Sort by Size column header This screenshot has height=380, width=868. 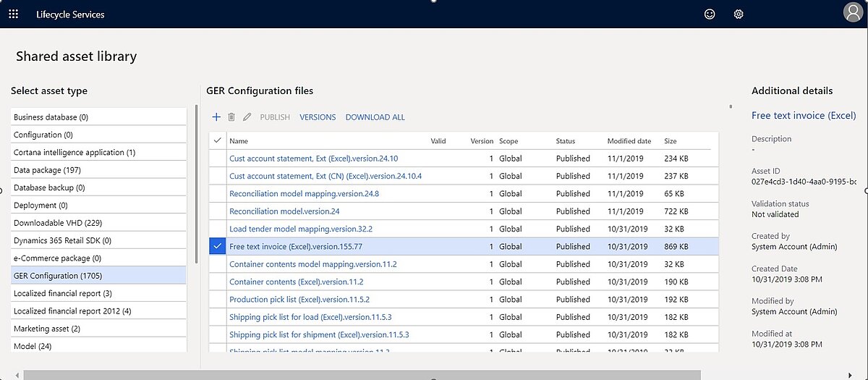(x=670, y=141)
